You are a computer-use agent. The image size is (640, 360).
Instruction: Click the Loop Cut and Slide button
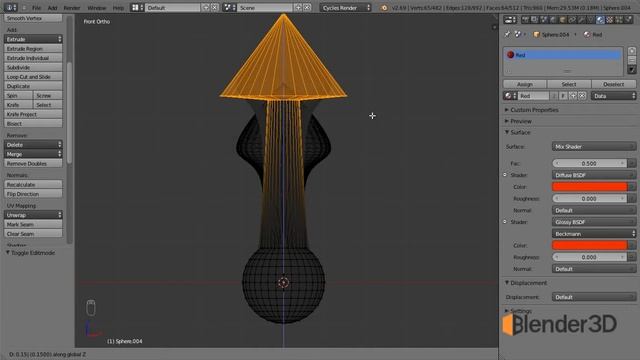pyautogui.click(x=33, y=77)
